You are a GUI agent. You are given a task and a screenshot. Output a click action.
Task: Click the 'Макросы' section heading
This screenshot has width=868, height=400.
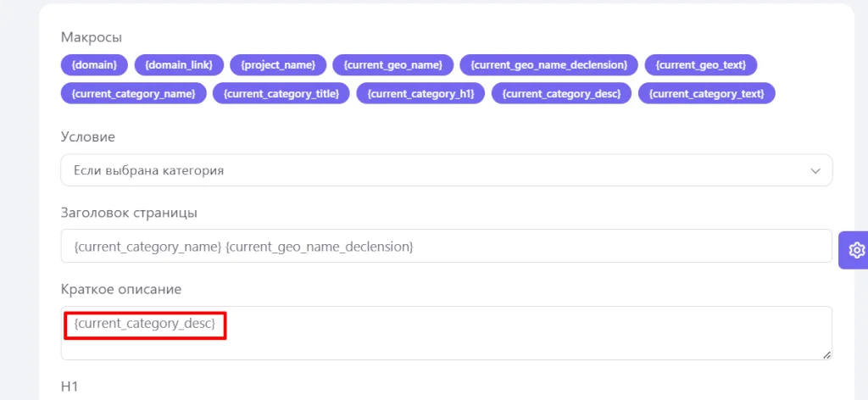point(92,38)
